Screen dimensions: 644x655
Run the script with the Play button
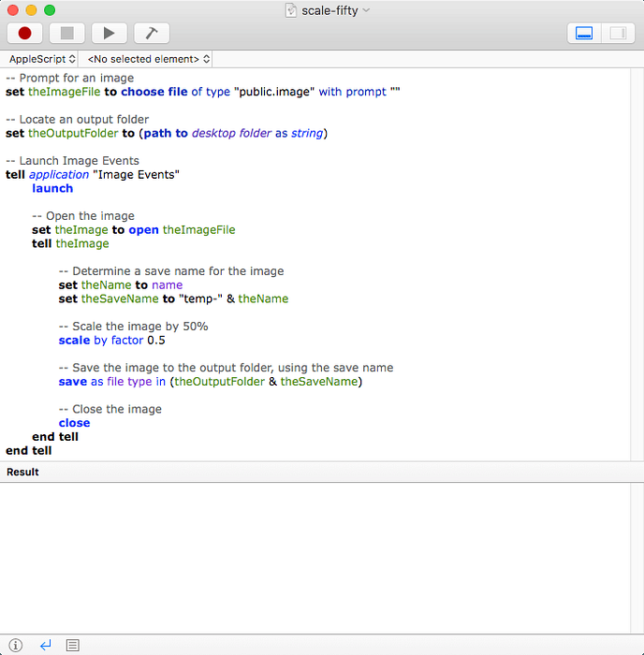pyautogui.click(x=109, y=33)
